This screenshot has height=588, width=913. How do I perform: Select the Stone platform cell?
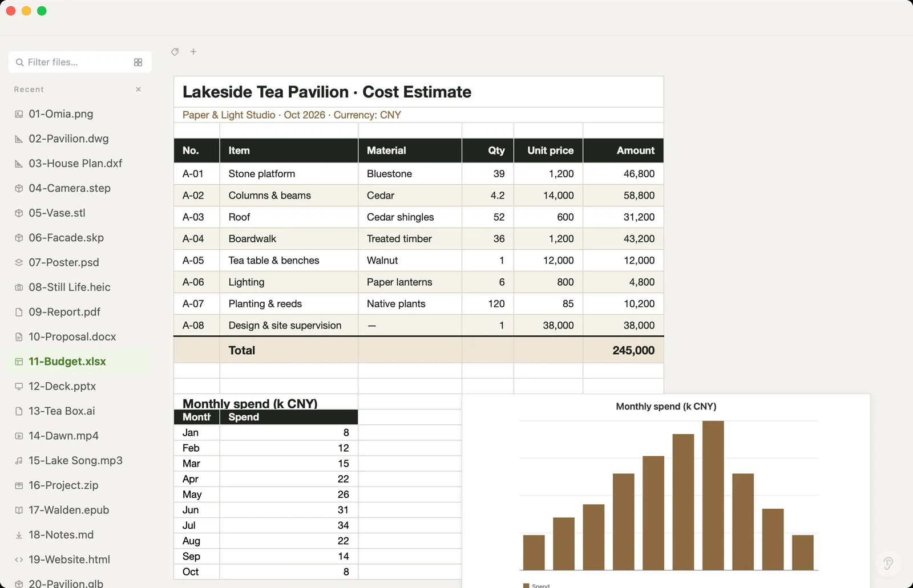(289, 174)
